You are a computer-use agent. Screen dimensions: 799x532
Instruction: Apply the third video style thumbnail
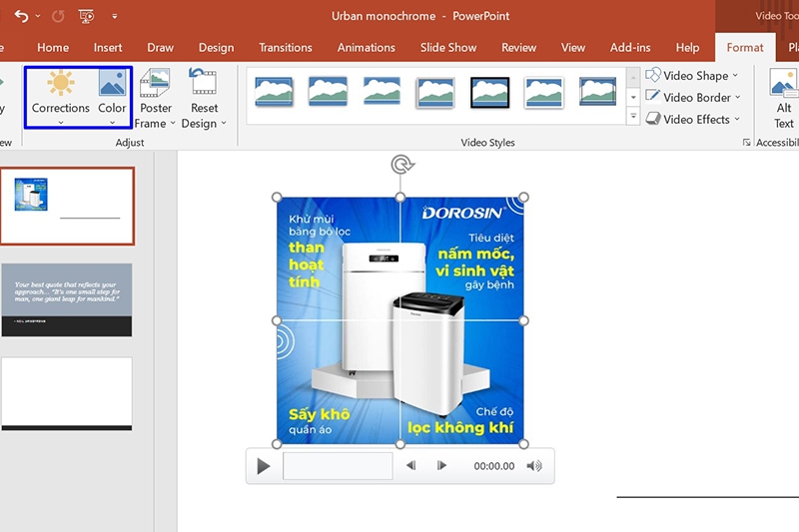coord(383,92)
